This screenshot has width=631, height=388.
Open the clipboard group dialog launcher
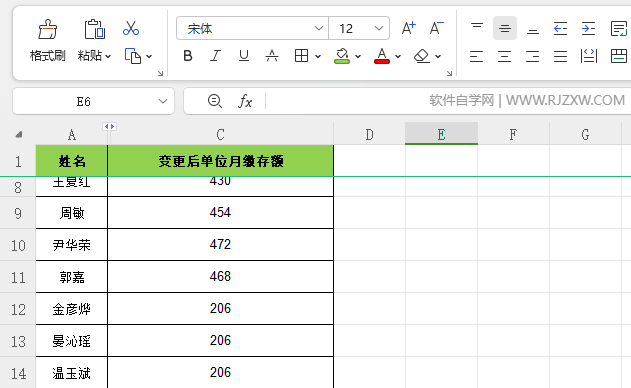161,73
